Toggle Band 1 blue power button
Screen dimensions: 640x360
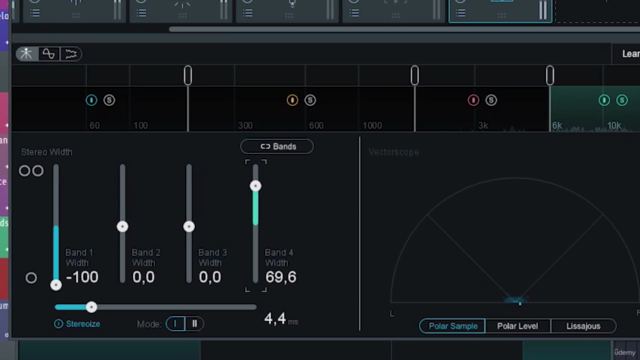[x=91, y=100]
